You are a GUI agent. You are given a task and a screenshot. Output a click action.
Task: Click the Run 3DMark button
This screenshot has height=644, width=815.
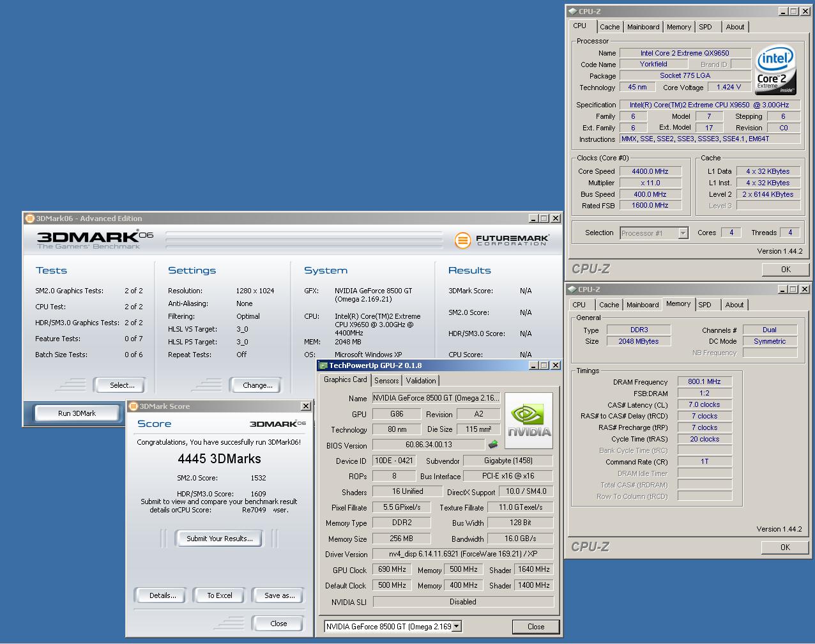[77, 413]
